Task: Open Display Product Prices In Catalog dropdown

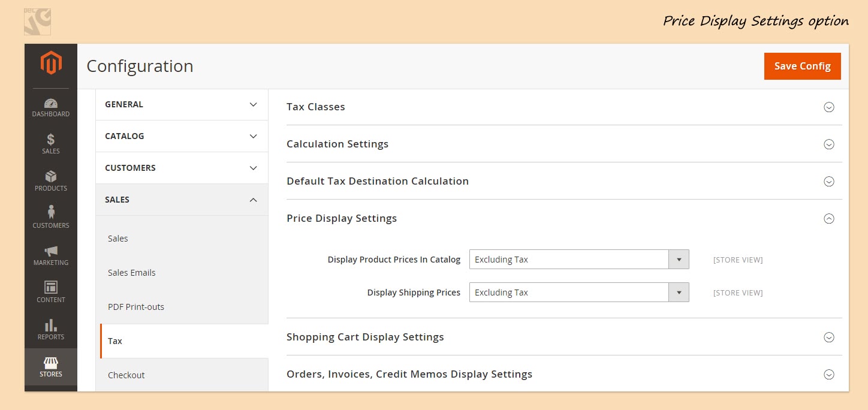Action: [x=578, y=260]
